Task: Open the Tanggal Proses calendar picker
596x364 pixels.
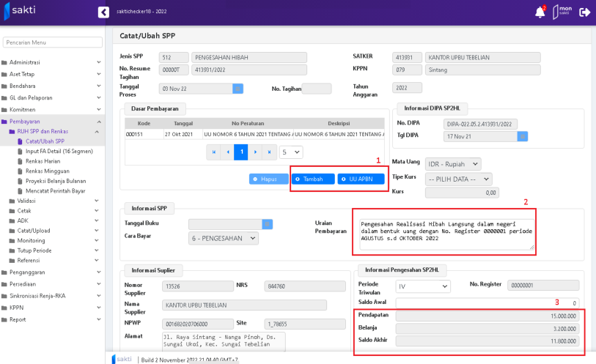Action: pos(238,89)
